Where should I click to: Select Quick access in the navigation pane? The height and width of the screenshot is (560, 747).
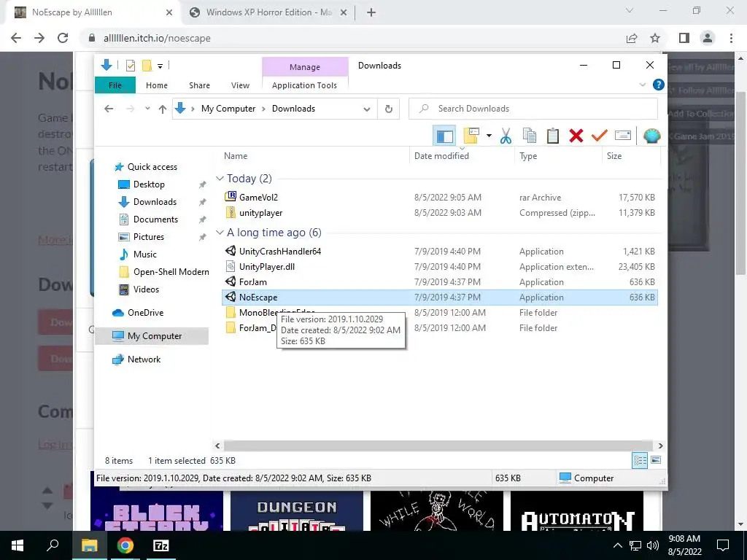pos(152,167)
